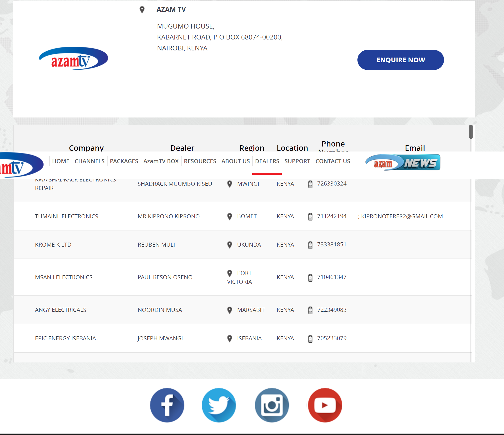
Task: Click the map pin next to UKUNDA
Action: pyautogui.click(x=229, y=245)
